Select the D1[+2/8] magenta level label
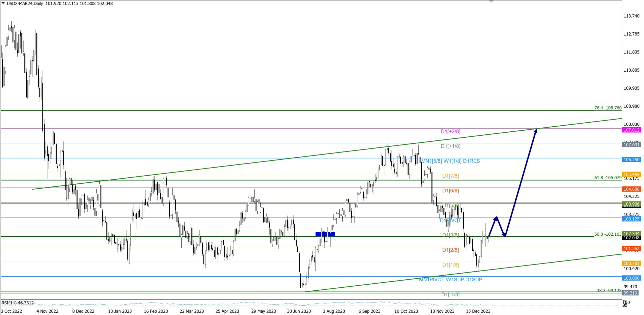 450,131
